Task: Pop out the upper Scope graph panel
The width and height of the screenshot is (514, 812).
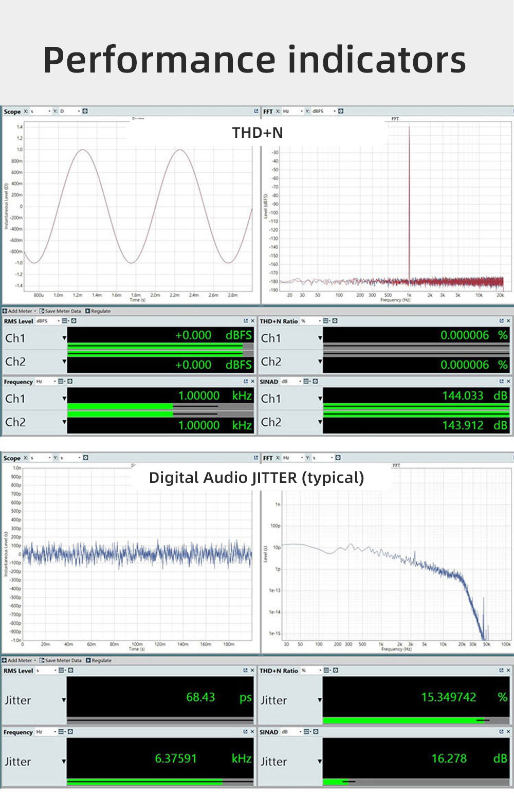Action: pos(256,111)
